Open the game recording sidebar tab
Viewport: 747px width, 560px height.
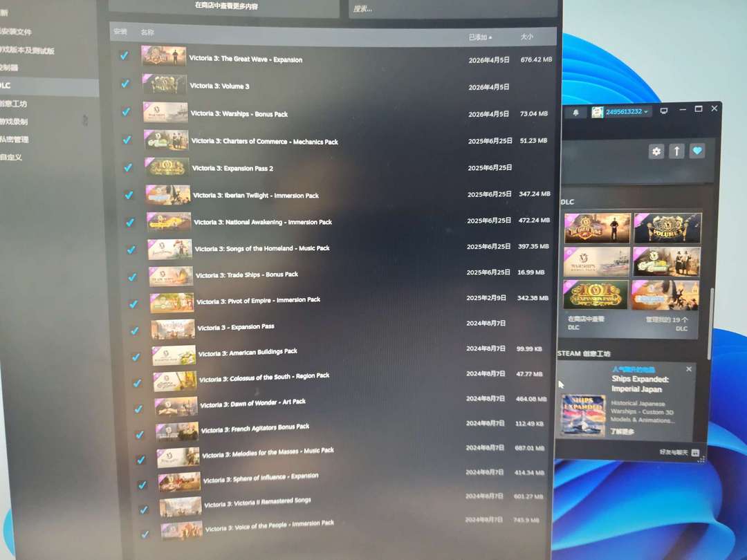(15, 122)
